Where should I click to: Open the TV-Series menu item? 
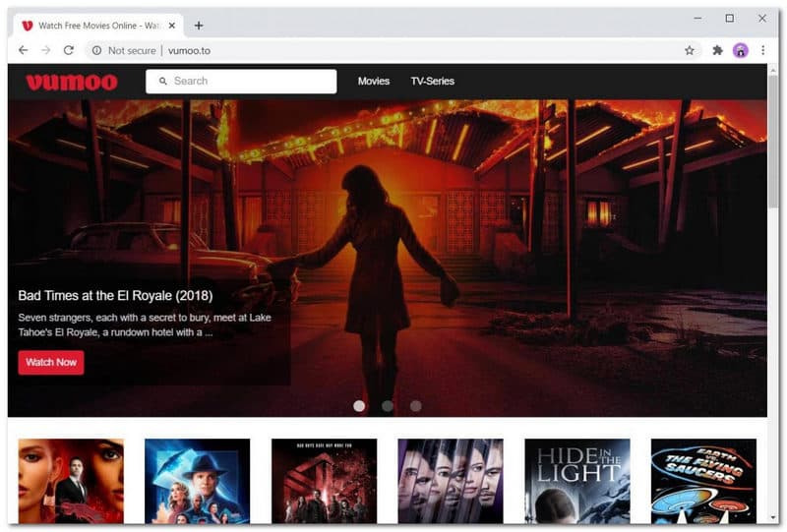click(432, 81)
